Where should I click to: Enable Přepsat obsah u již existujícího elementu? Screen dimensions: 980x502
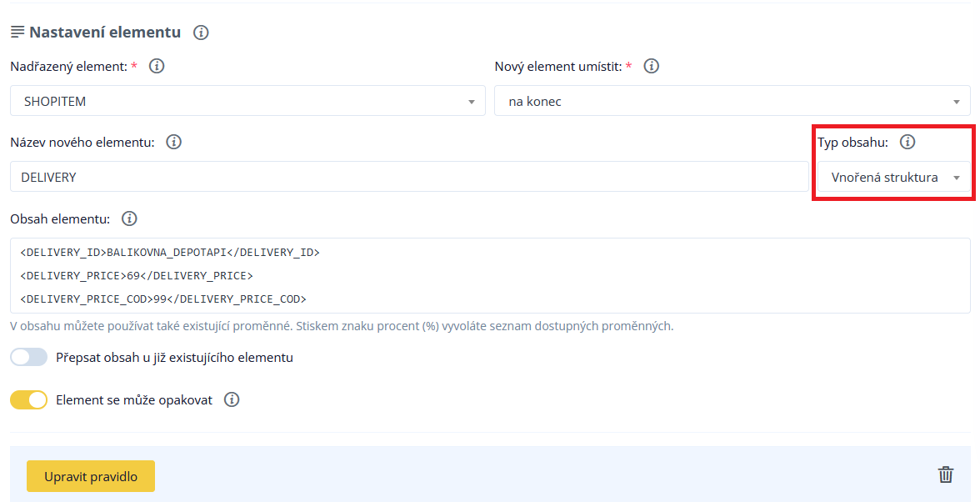(29, 357)
